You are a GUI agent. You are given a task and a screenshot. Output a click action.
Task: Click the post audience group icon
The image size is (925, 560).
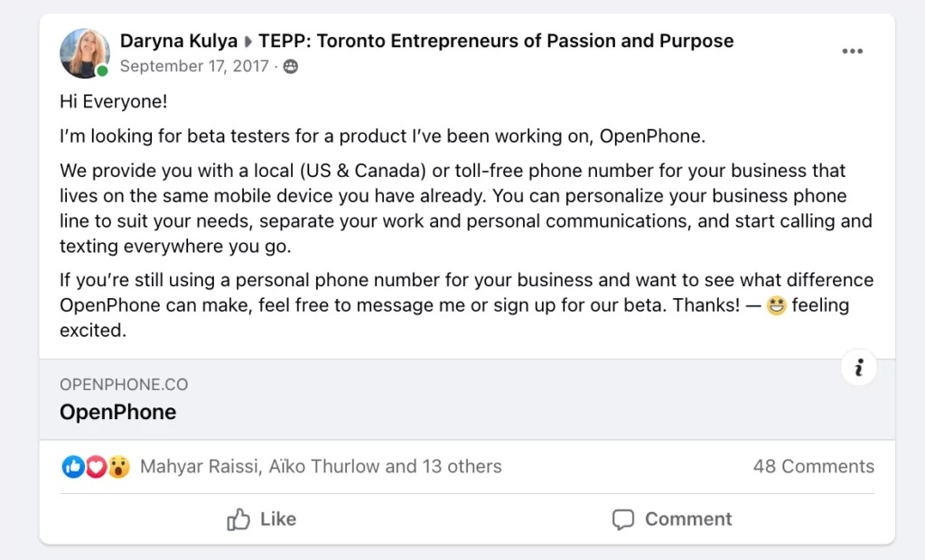pyautogui.click(x=291, y=67)
